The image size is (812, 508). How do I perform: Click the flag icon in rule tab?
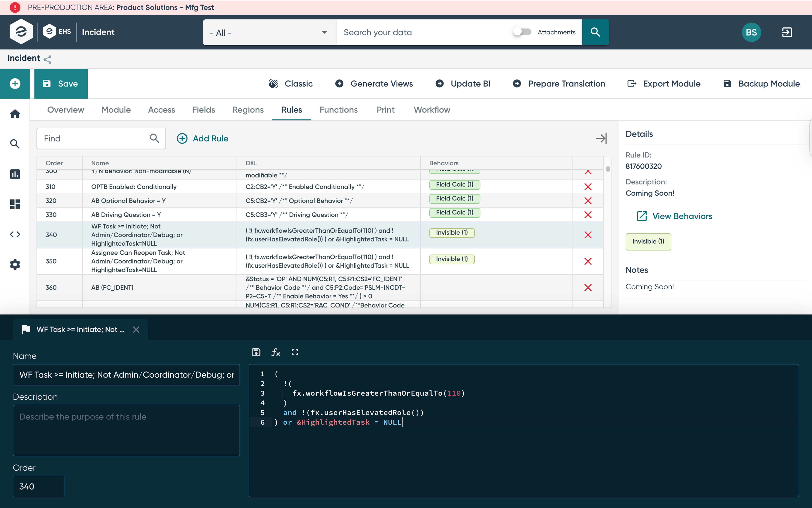pyautogui.click(x=26, y=330)
